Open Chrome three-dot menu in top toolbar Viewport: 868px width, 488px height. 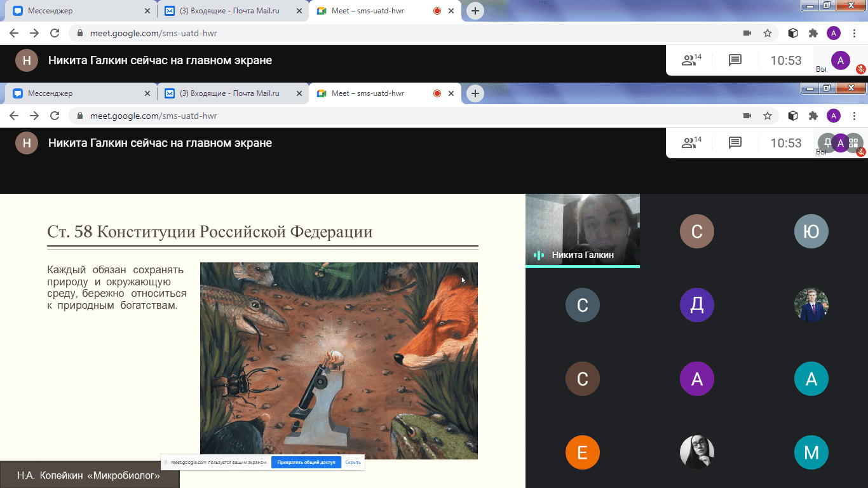point(854,33)
